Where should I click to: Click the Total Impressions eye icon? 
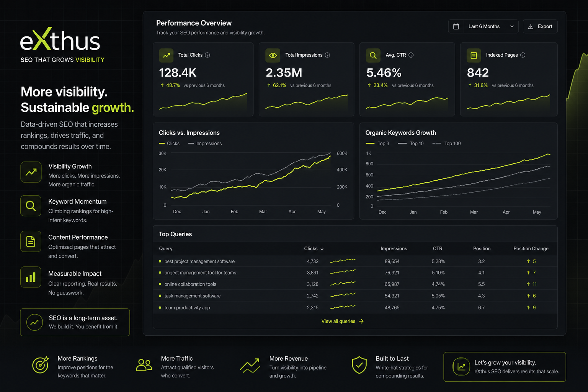[x=273, y=55]
